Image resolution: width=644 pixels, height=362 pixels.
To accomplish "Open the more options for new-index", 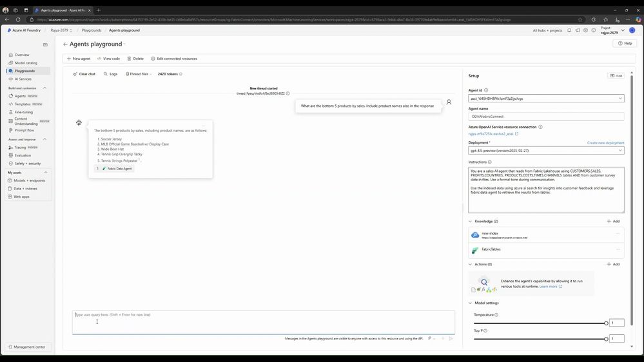I will (618, 234).
